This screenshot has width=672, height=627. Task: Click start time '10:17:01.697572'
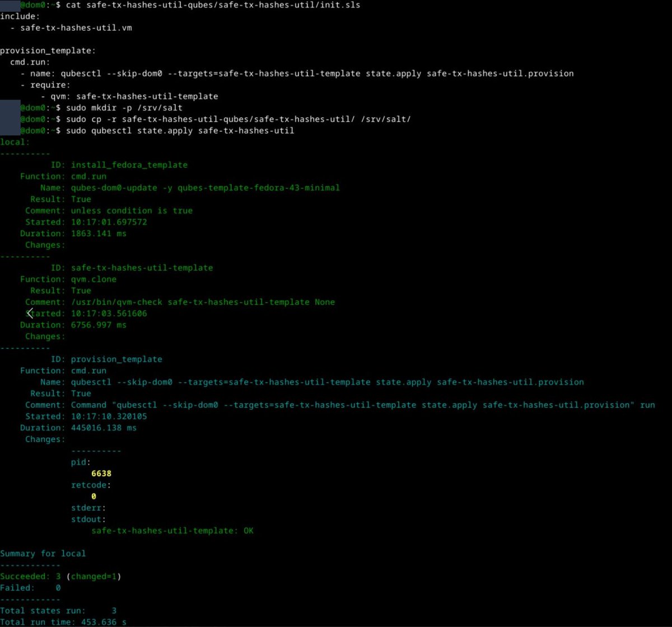(109, 222)
